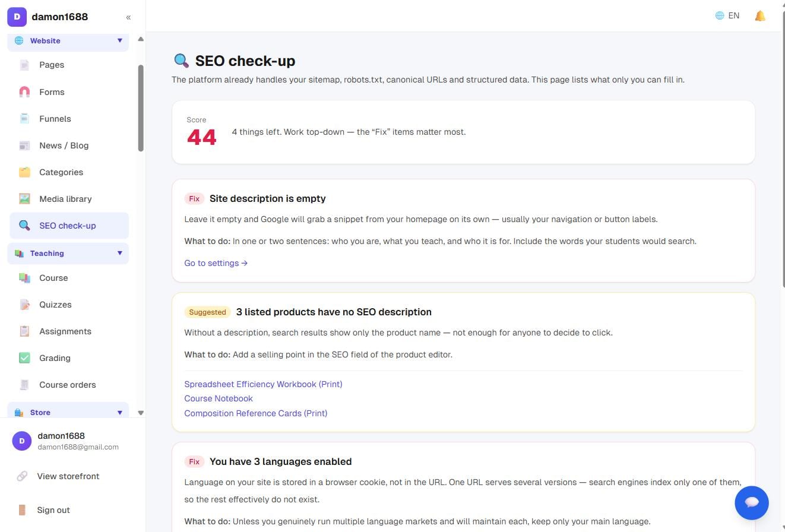Open Composition Reference Cards (Print) link

click(255, 413)
